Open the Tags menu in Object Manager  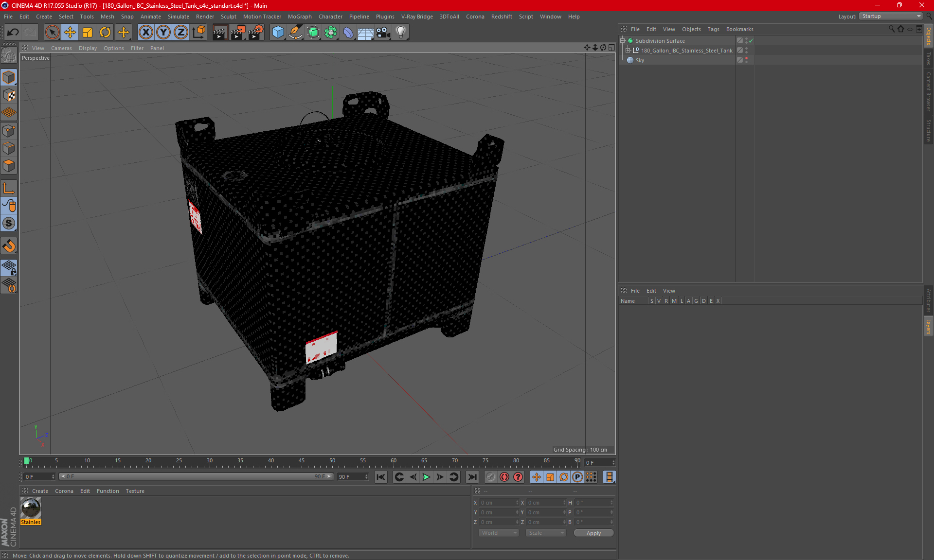click(x=713, y=29)
